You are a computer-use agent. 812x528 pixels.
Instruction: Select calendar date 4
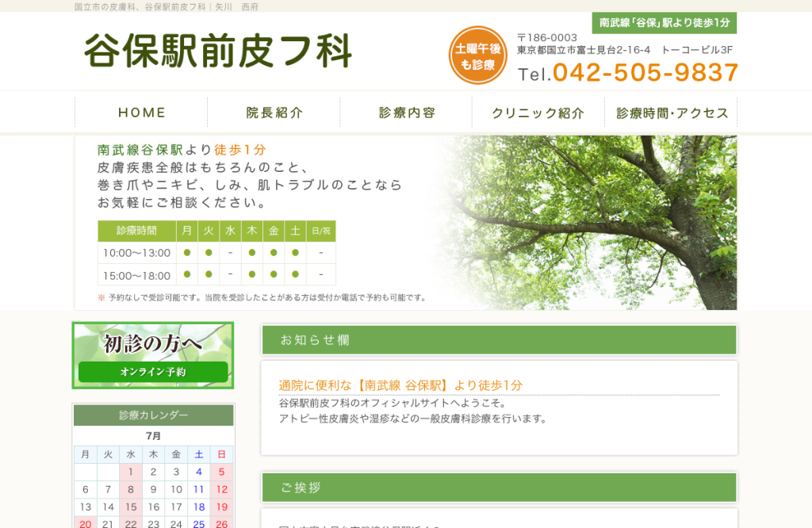(x=199, y=472)
